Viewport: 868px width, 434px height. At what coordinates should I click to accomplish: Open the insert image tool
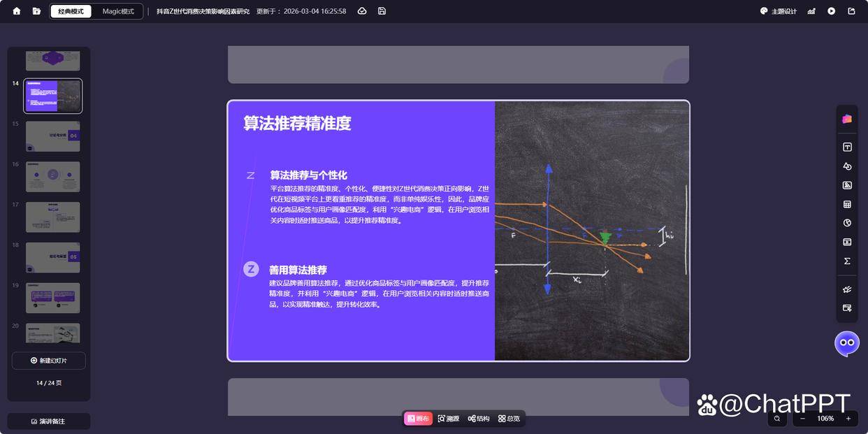847,185
